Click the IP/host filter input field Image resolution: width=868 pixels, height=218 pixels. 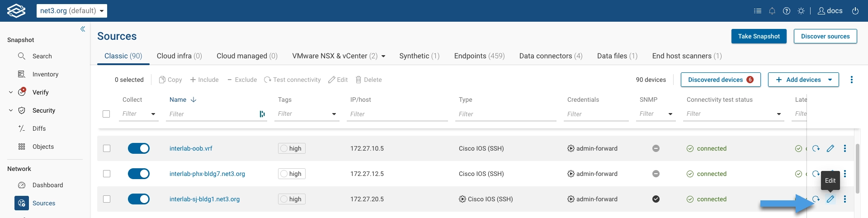point(397,114)
